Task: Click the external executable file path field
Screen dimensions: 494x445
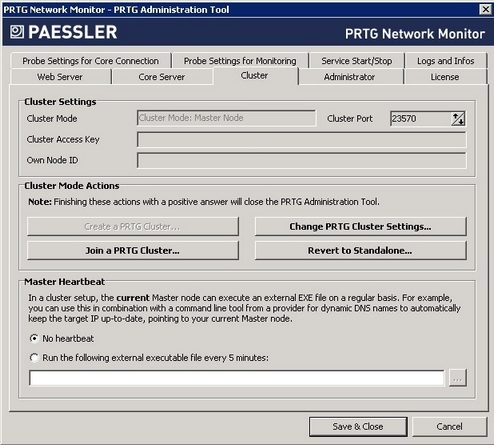Action: coord(237,378)
